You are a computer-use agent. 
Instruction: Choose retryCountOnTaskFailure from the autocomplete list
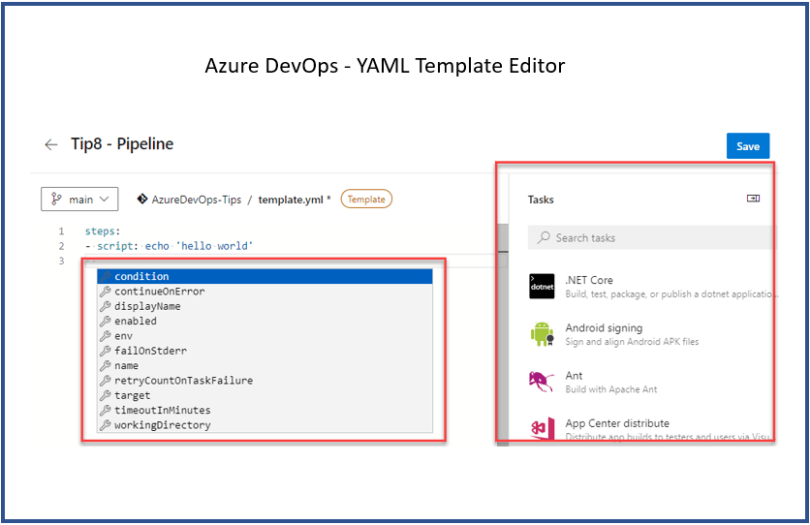pyautogui.click(x=264, y=380)
